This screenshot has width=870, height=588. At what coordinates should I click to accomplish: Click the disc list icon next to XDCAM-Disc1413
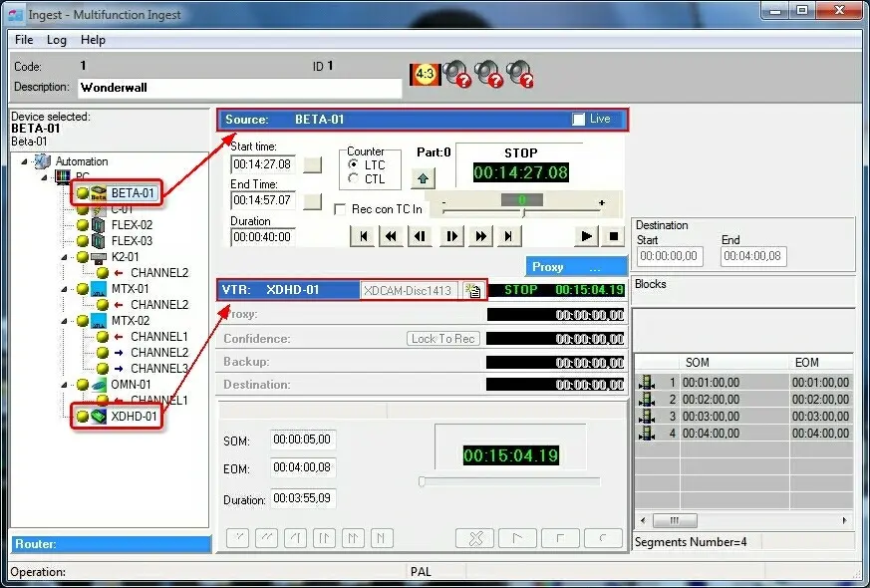coord(472,290)
